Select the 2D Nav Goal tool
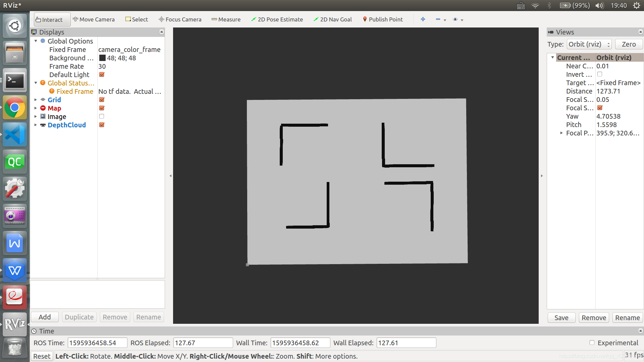 point(333,19)
